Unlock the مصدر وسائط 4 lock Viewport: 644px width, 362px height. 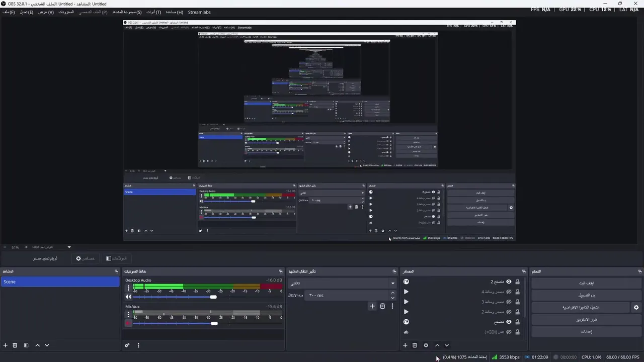point(517,292)
